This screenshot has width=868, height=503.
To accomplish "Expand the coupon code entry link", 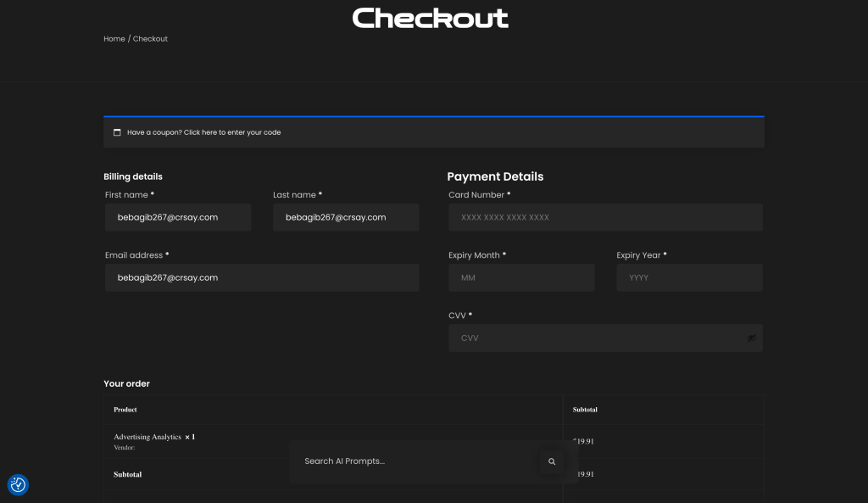I will click(x=203, y=132).
